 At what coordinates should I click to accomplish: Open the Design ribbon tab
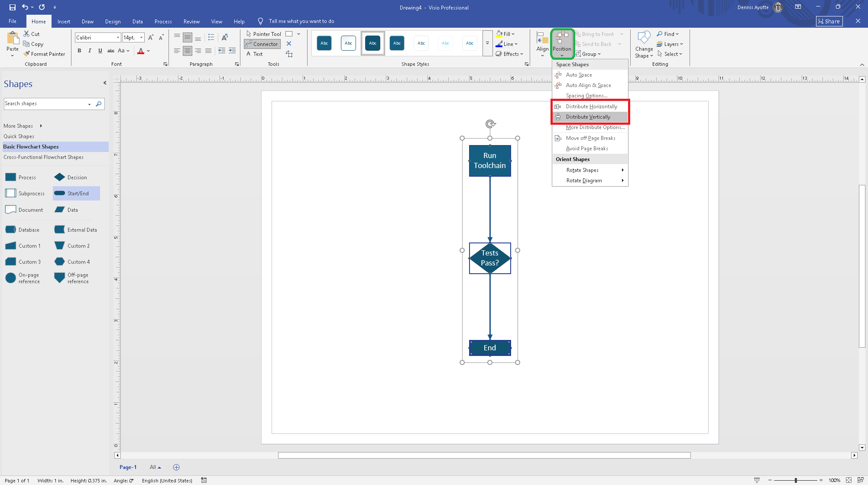click(x=113, y=21)
